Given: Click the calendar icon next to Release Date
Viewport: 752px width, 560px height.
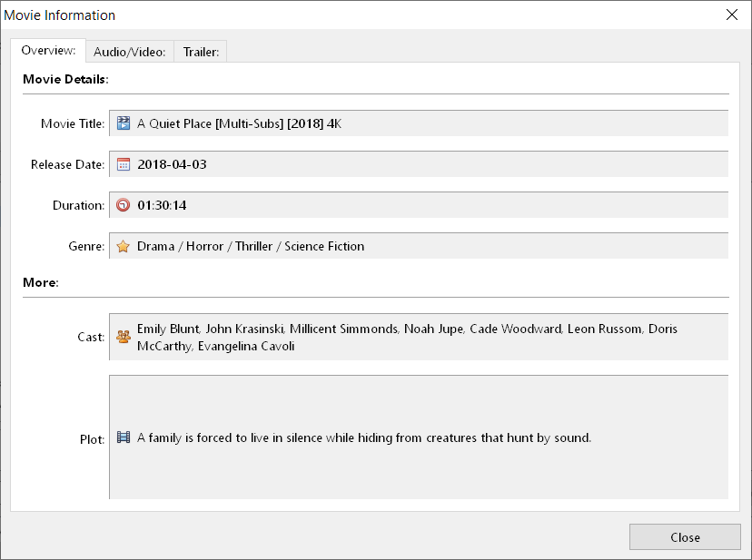Looking at the screenshot, I should click(x=123, y=163).
